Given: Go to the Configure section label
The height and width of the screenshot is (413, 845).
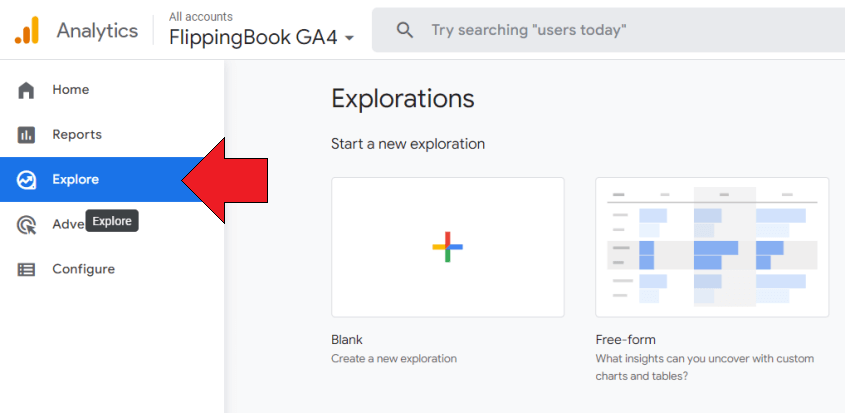Looking at the screenshot, I should 84,269.
